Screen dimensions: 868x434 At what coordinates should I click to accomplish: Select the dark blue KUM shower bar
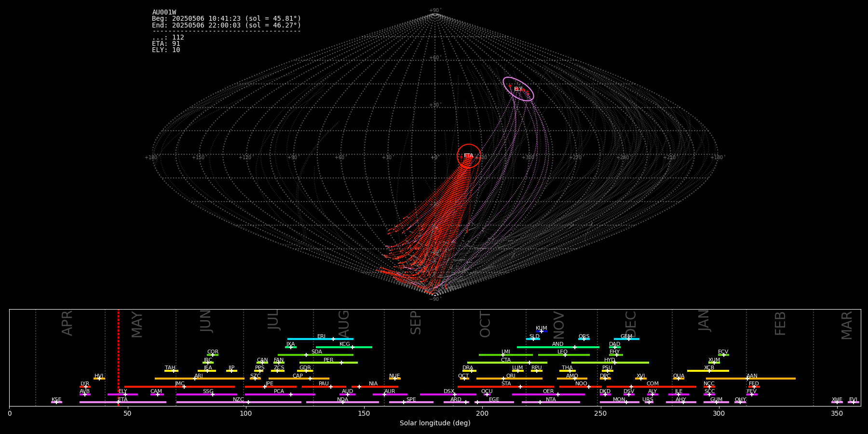542,331
